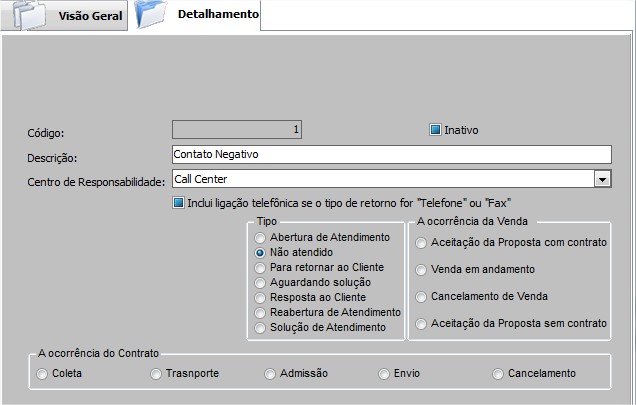Select Abertura de Atendimento radio option

point(261,238)
